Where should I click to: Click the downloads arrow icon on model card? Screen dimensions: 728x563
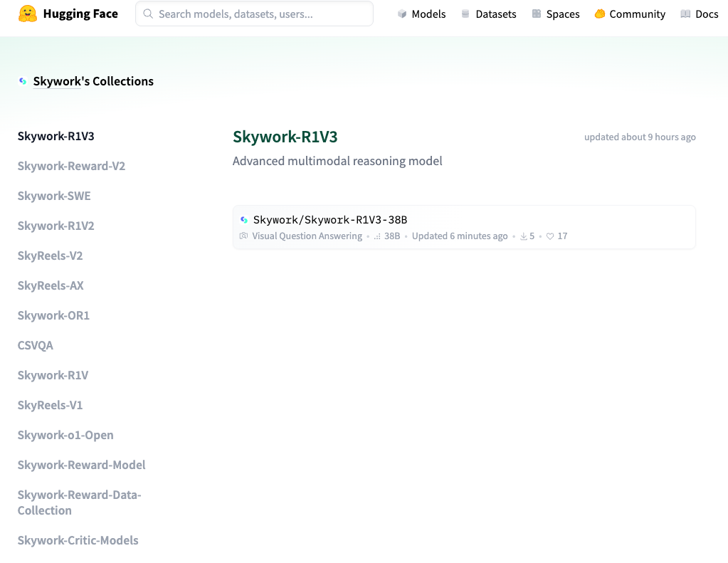[523, 236]
